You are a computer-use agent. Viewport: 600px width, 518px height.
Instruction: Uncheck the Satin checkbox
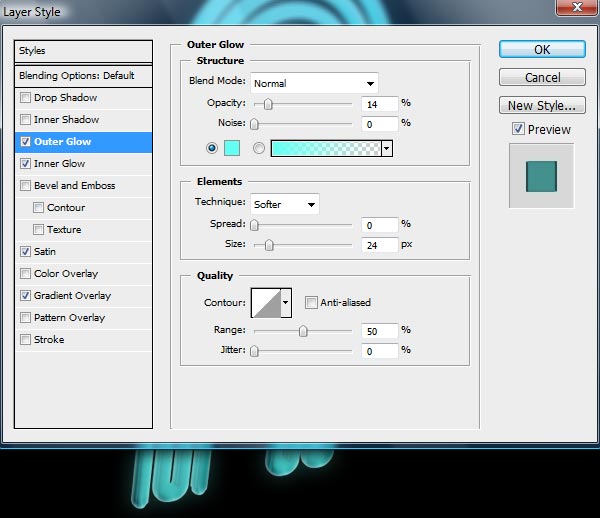[25, 251]
